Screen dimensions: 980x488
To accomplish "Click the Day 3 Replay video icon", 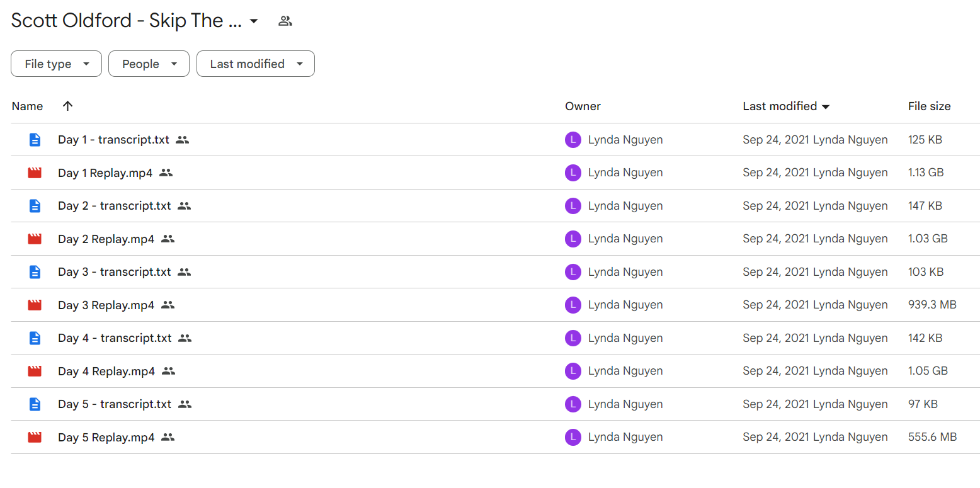I will 35,305.
